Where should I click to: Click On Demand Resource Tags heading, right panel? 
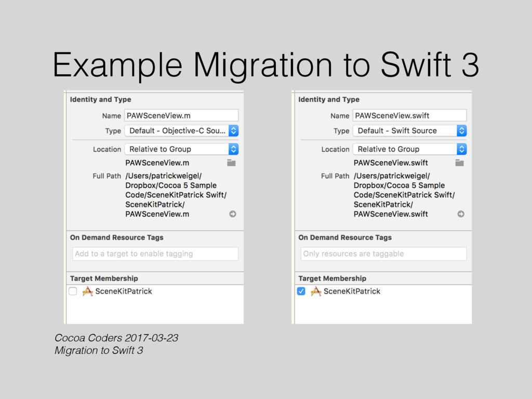pos(345,237)
